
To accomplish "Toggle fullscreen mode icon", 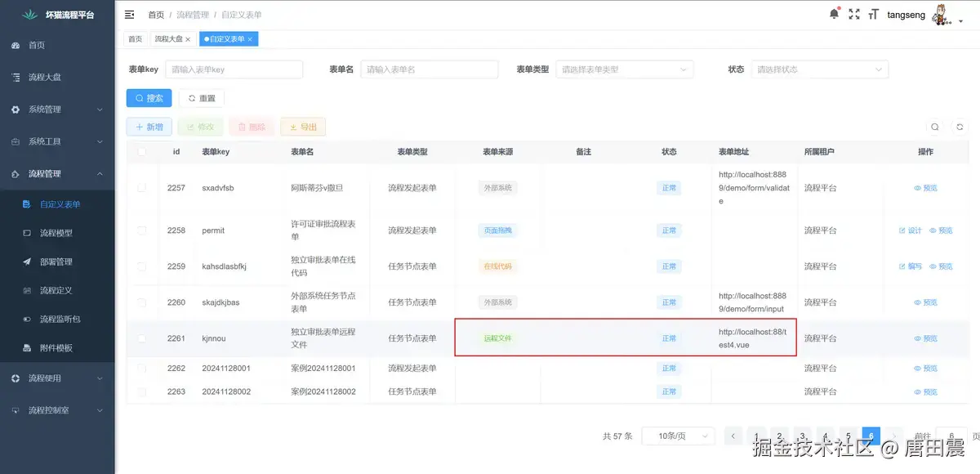I will (854, 14).
